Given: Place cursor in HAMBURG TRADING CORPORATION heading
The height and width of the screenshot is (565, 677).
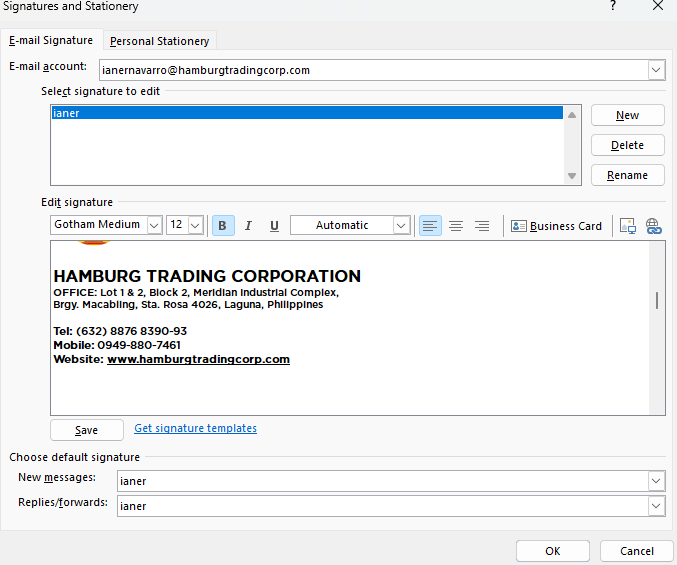Looking at the screenshot, I should tap(207, 276).
